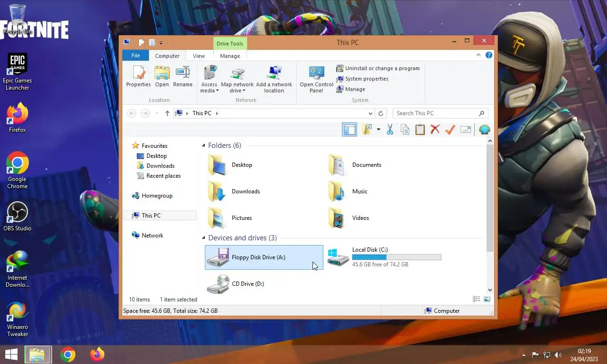Image resolution: width=607 pixels, height=364 pixels.
Task: Open the File menu tab
Action: pyautogui.click(x=136, y=55)
